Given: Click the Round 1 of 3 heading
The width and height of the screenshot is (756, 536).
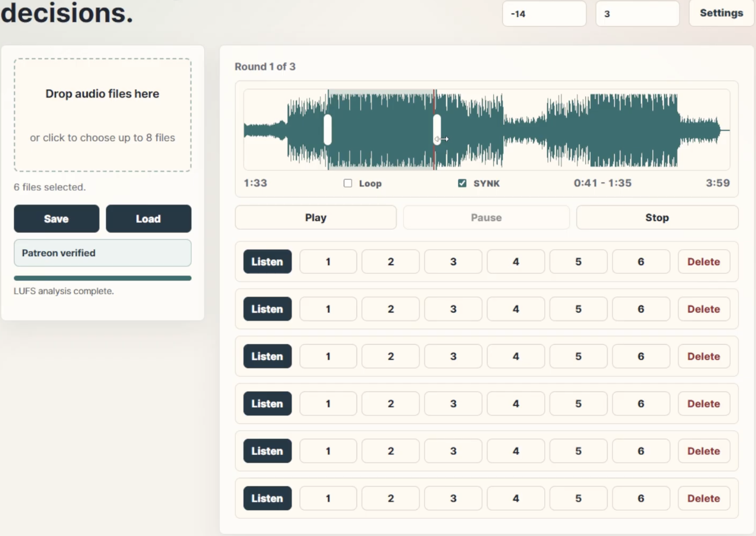Looking at the screenshot, I should (265, 67).
